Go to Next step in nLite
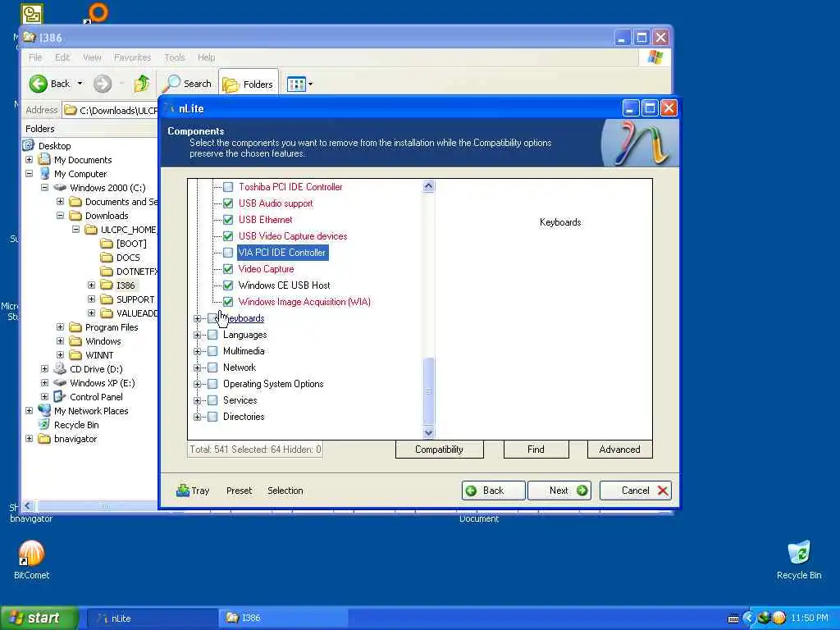The height and width of the screenshot is (630, 840). click(x=559, y=491)
